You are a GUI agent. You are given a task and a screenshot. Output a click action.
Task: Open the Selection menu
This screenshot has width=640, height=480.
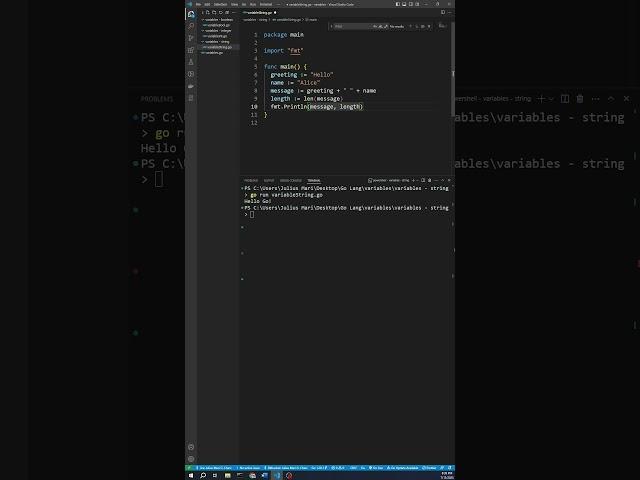[x=220, y=4]
